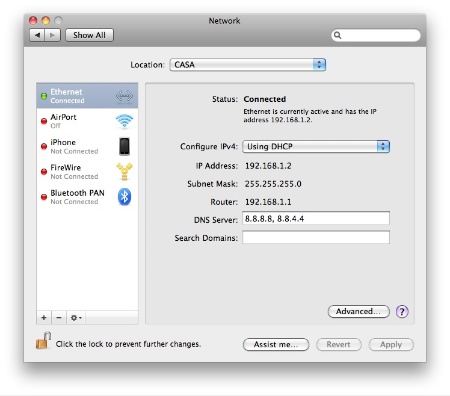Click the Apply button
This screenshot has width=450, height=396.
tap(391, 344)
